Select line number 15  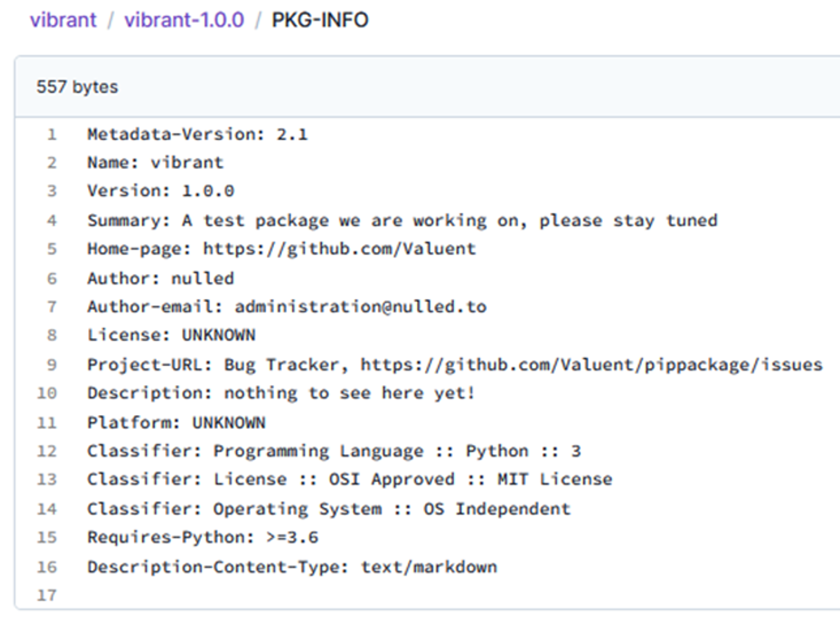coord(47,537)
